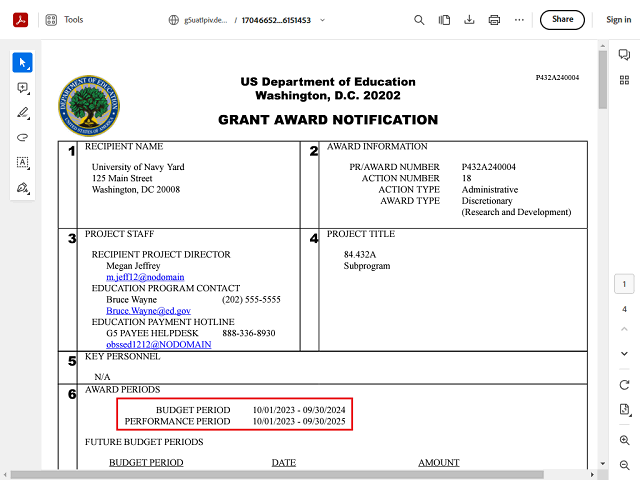Search the document with magnifier icon
This screenshot has width=640, height=480.
[x=419, y=20]
